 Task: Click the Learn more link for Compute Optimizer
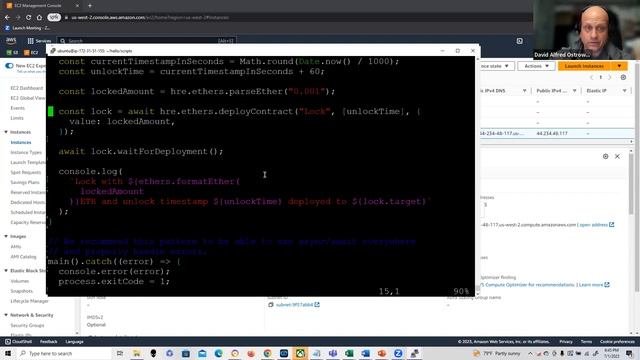pos(594,285)
